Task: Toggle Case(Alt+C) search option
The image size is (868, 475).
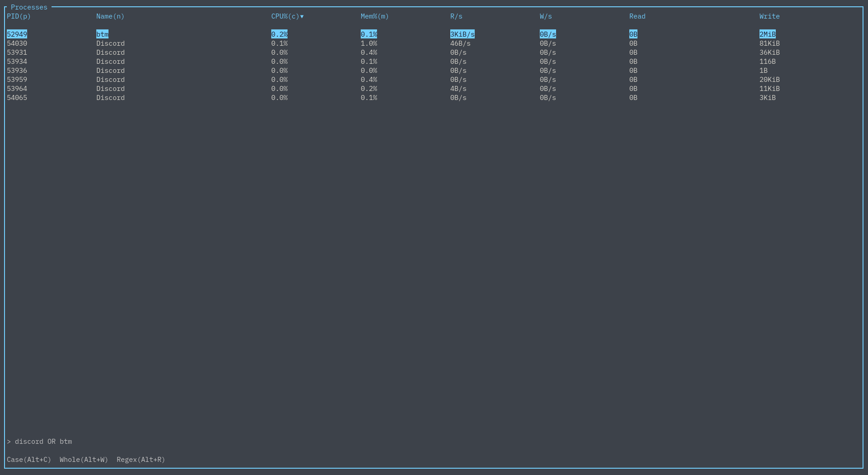Action: pos(29,460)
